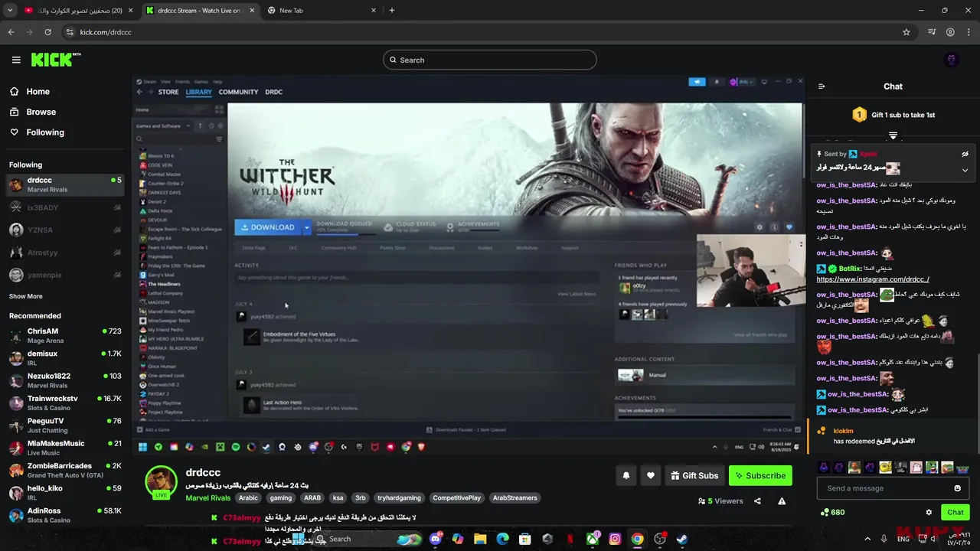Open Chrome tab search dropdown
This screenshot has height=551, width=980.
10,11
